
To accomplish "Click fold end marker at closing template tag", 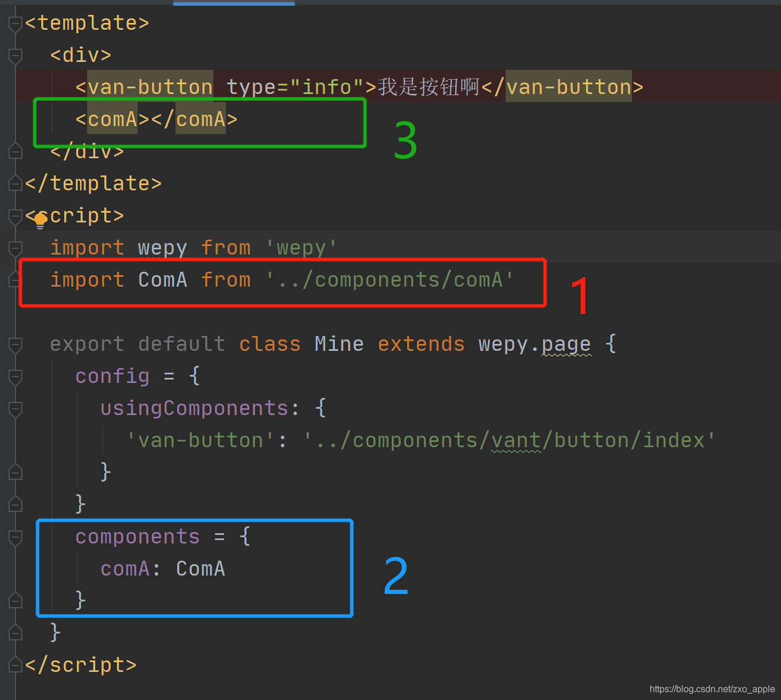I will tap(15, 183).
